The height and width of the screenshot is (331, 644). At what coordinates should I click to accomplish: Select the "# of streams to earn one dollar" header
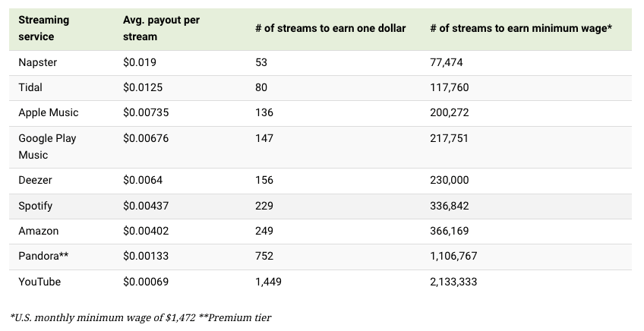(330, 28)
